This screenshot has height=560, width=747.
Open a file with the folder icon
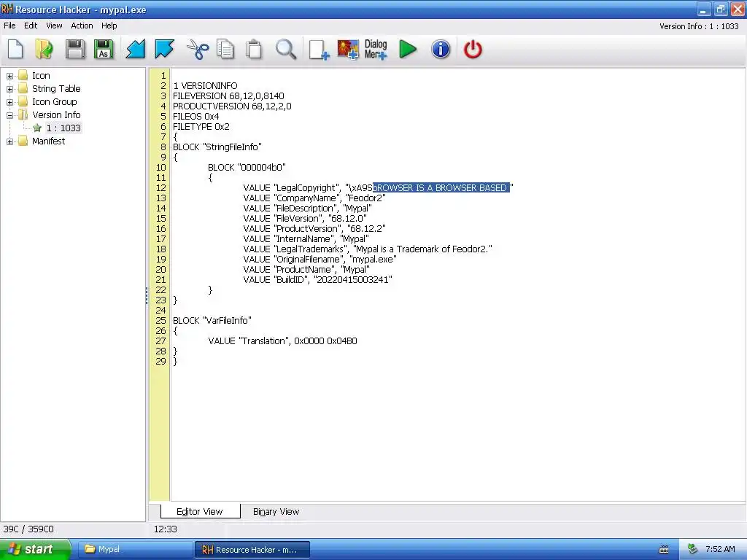[x=44, y=49]
